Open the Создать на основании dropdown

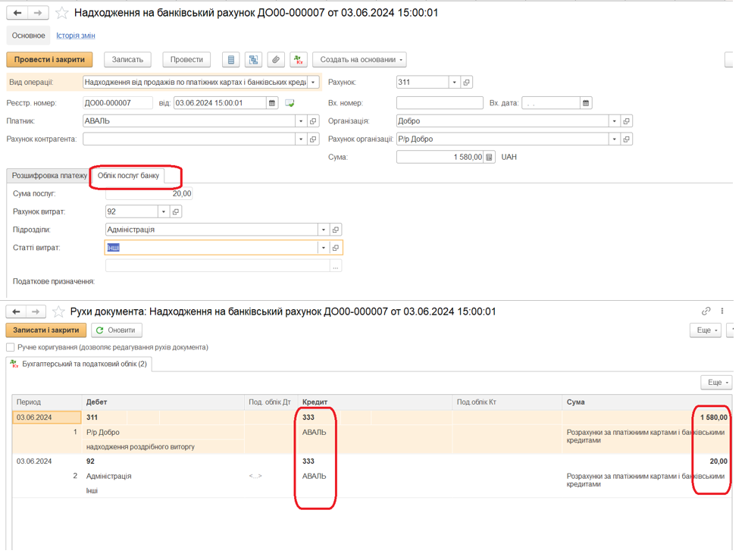point(359,60)
